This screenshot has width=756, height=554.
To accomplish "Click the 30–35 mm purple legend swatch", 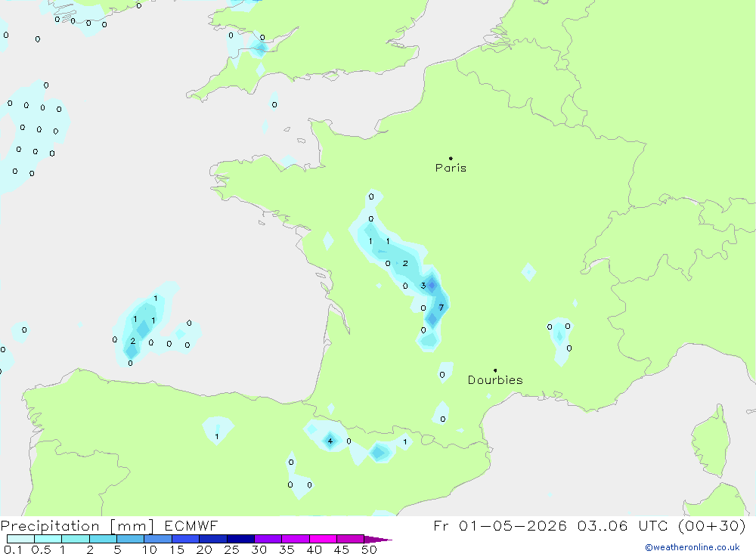I will (x=268, y=539).
